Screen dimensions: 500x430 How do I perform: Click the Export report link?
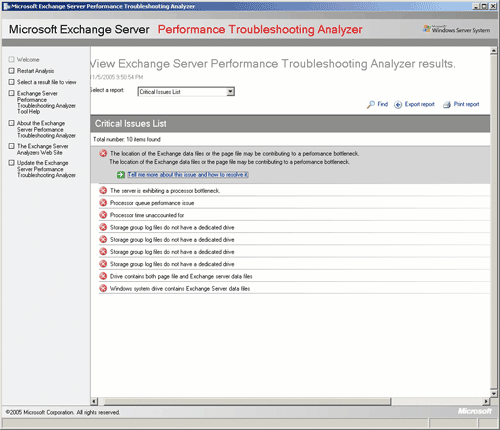(x=420, y=104)
